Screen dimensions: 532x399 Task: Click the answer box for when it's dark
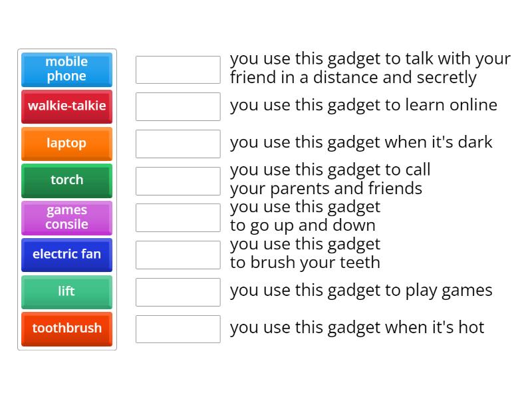178,142
